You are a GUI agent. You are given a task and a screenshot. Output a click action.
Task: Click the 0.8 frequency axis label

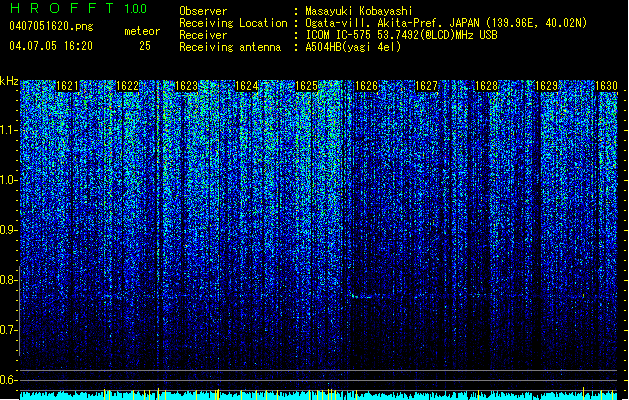point(9,280)
